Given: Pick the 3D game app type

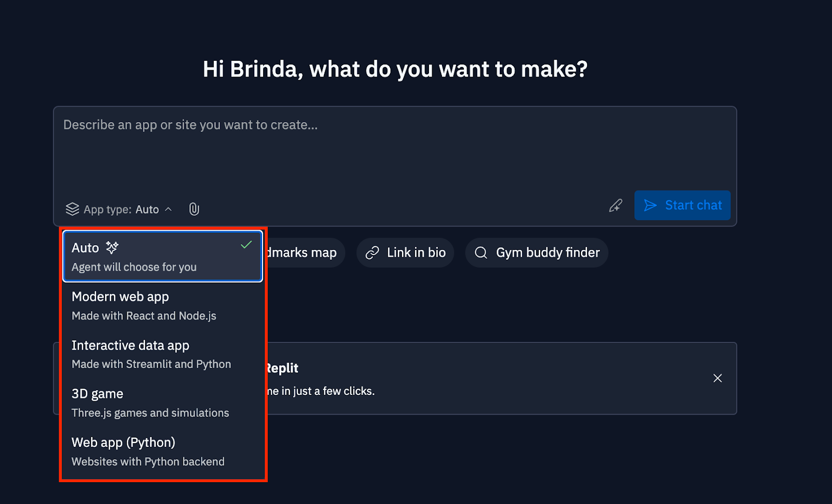Looking at the screenshot, I should click(150, 403).
